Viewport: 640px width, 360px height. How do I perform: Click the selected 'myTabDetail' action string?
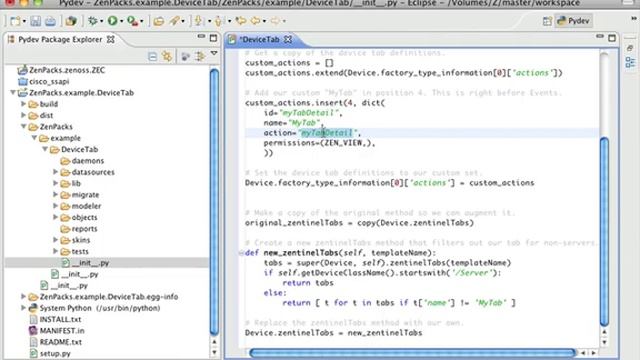pos(327,133)
